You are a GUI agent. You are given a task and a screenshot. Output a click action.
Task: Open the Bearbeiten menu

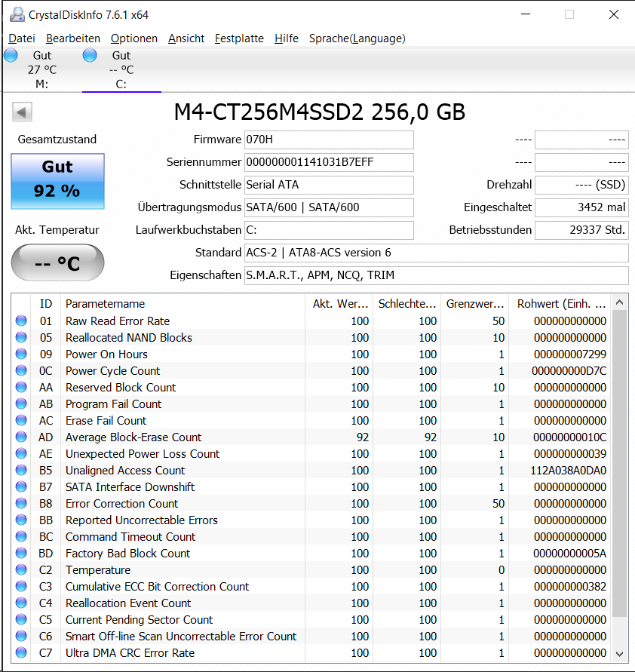click(x=73, y=38)
